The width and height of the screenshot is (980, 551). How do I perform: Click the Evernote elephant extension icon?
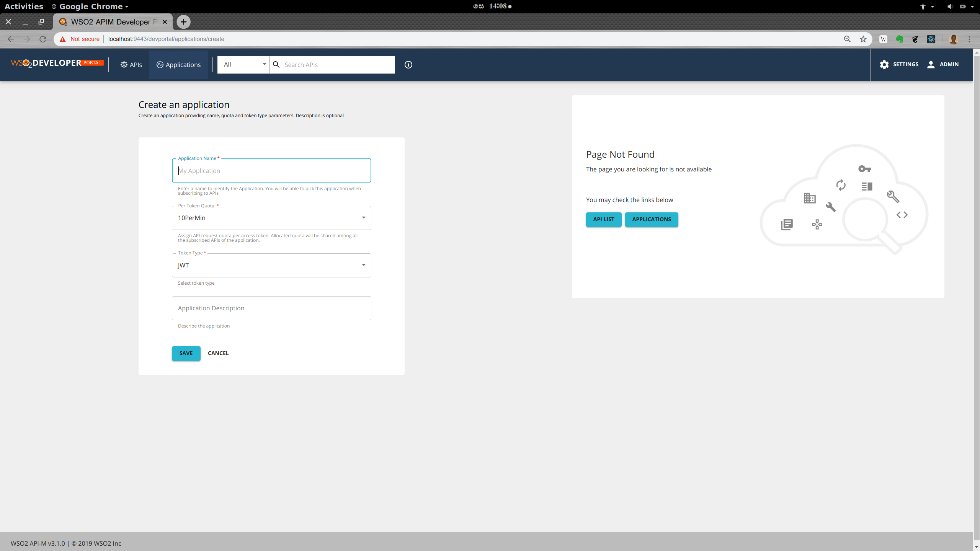[899, 39]
